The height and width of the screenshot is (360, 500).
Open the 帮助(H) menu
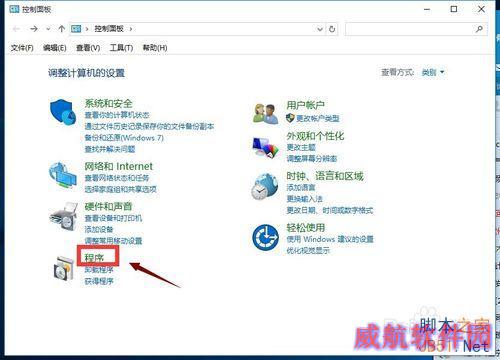pyautogui.click(x=155, y=48)
